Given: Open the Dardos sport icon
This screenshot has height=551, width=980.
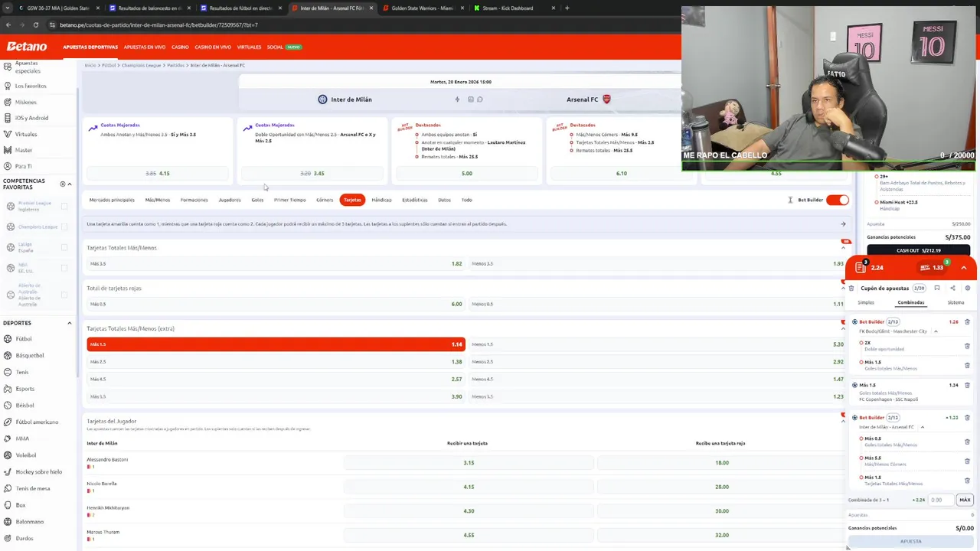Looking at the screenshot, I should tap(8, 538).
